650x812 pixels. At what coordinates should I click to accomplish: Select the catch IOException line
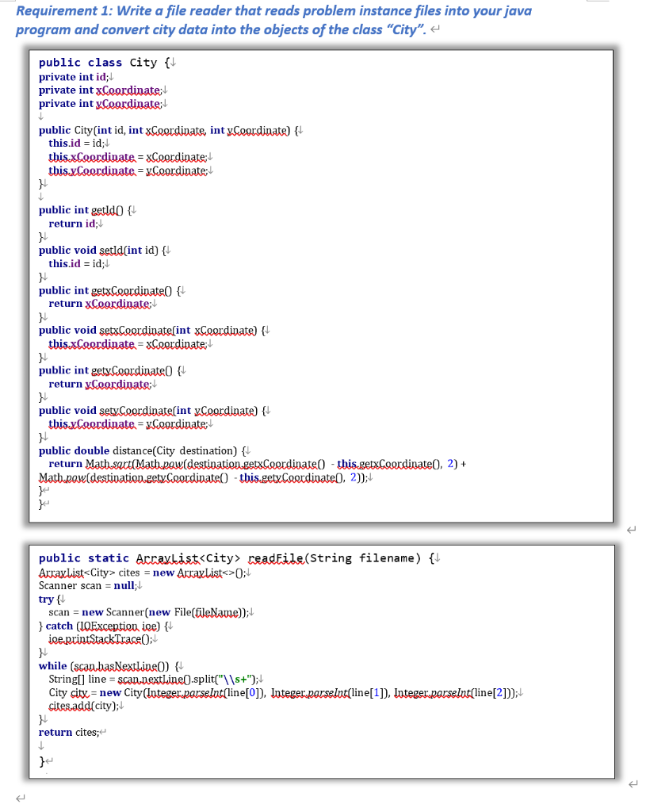click(103, 626)
